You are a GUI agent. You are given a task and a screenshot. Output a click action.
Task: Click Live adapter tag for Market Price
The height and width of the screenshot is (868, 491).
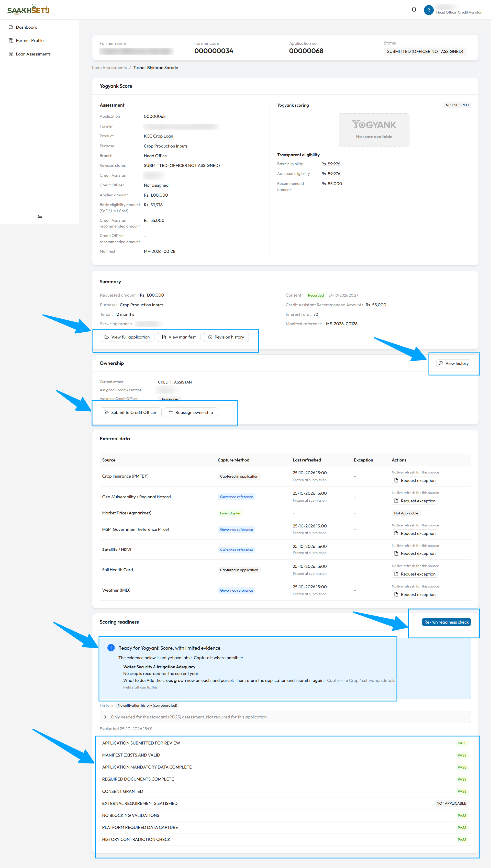coord(230,513)
